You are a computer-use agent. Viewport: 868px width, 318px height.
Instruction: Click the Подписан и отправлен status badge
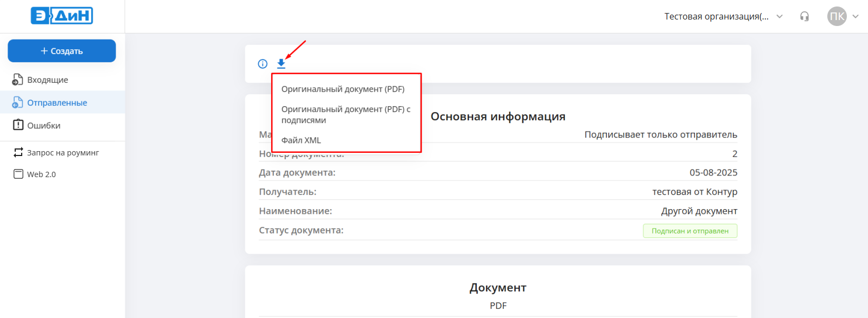coord(690,231)
